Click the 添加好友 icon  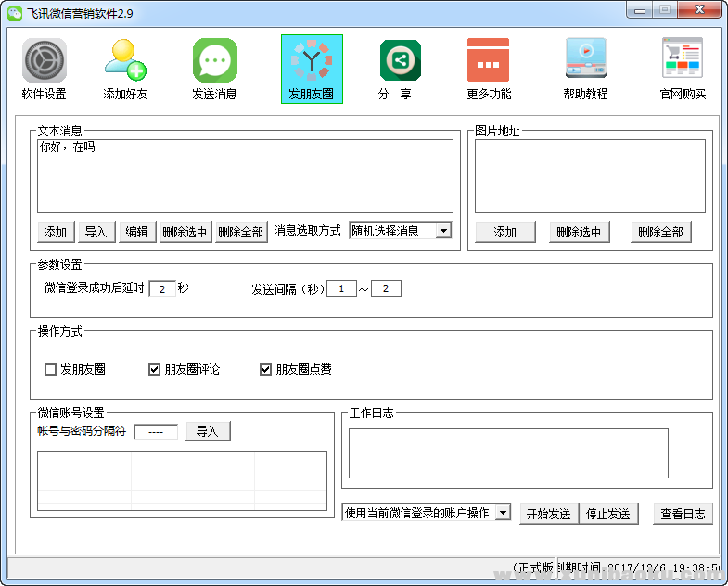coord(125,61)
